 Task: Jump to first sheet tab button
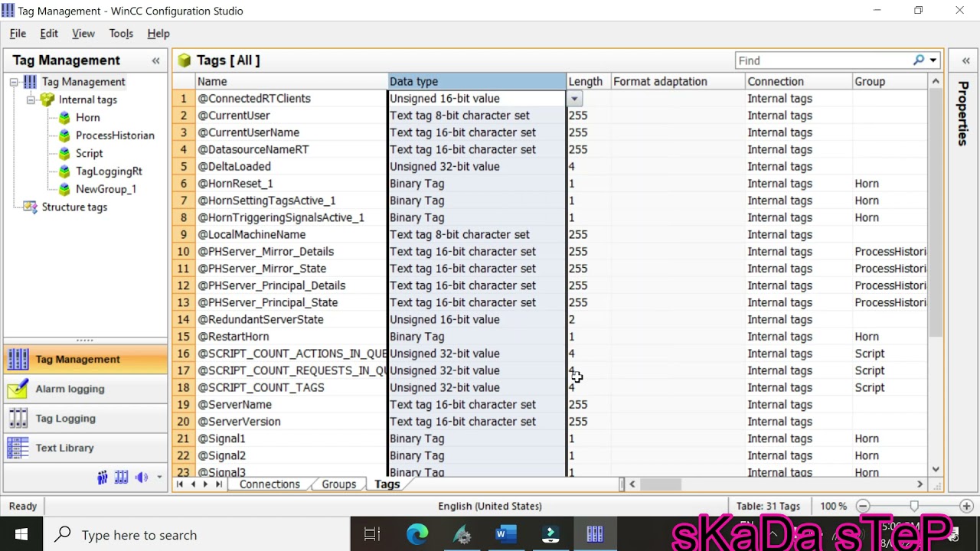click(x=180, y=484)
